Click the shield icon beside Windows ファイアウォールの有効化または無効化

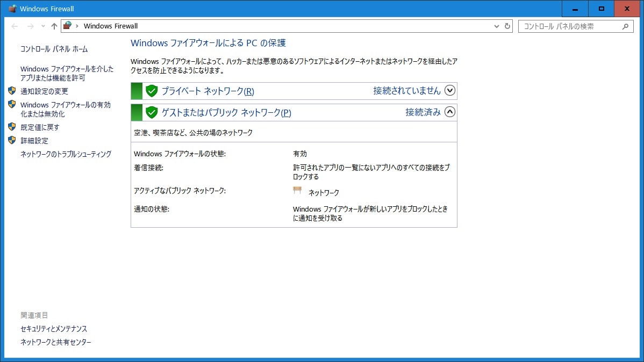click(x=12, y=104)
